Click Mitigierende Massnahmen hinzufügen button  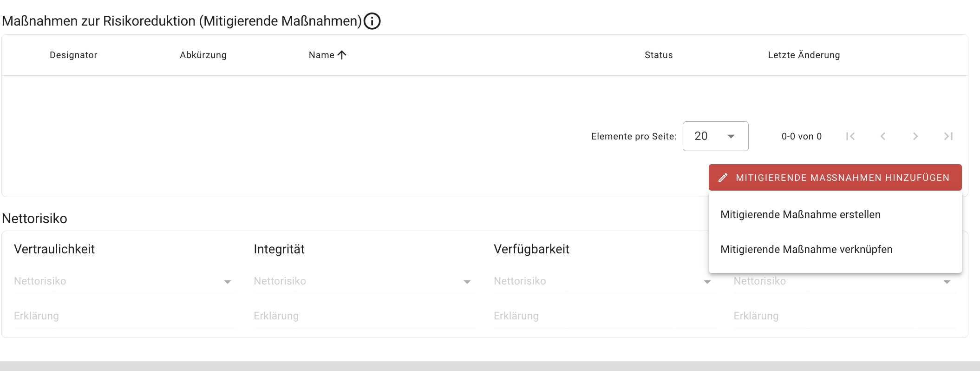click(835, 177)
